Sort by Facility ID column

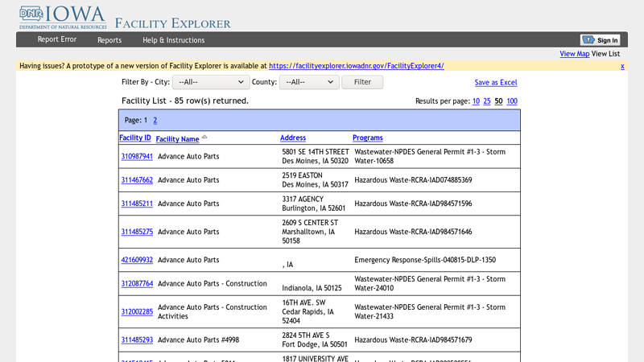(x=135, y=138)
